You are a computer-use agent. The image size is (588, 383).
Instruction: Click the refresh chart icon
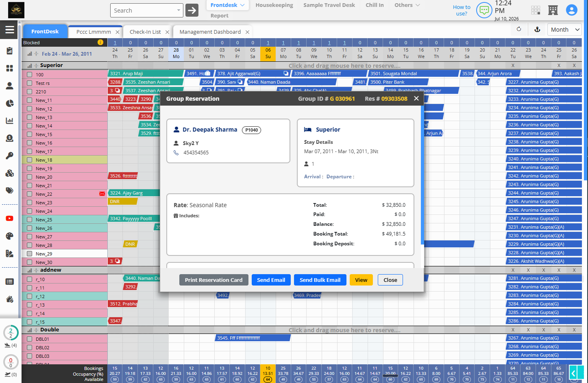519,29
